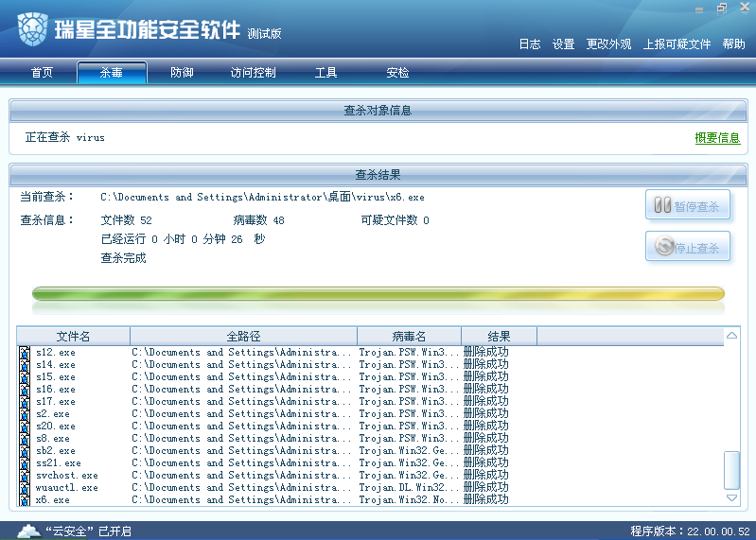Click the Trojan.Win32.No virus name cell
The image size is (756, 540).
tap(409, 500)
